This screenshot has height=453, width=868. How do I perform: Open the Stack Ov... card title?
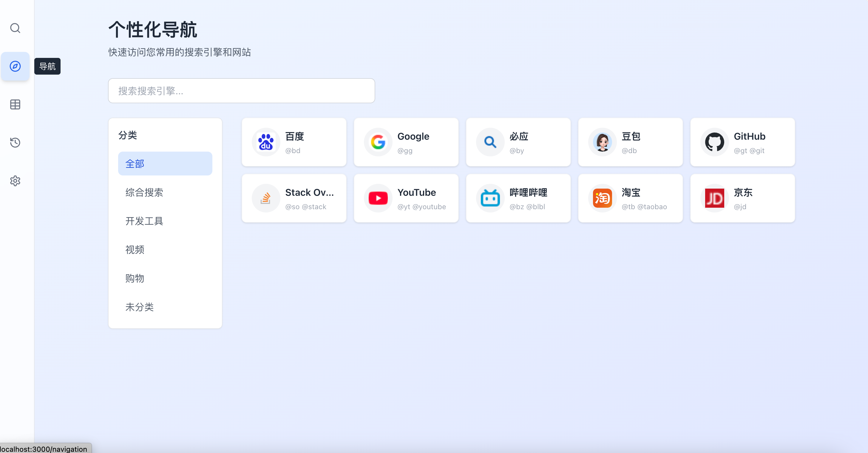point(309,192)
